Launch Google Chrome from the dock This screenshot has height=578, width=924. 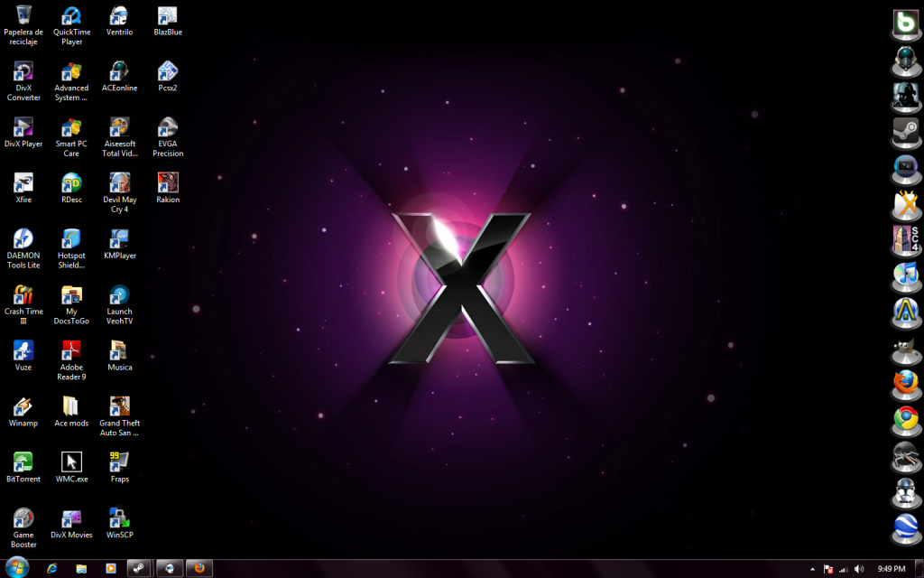(x=906, y=421)
